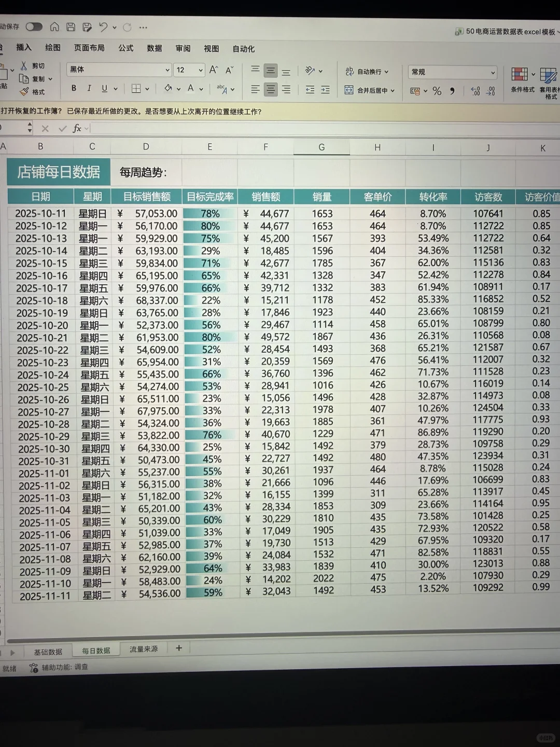The image size is (560, 747).
Task: Click the decrease decimal icon
Action: tap(491, 91)
